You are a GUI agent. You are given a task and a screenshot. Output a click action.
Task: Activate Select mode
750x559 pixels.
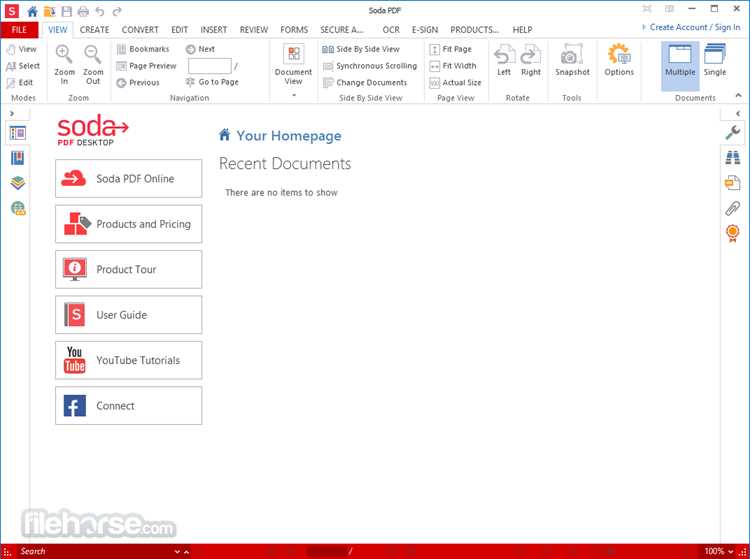pos(23,66)
